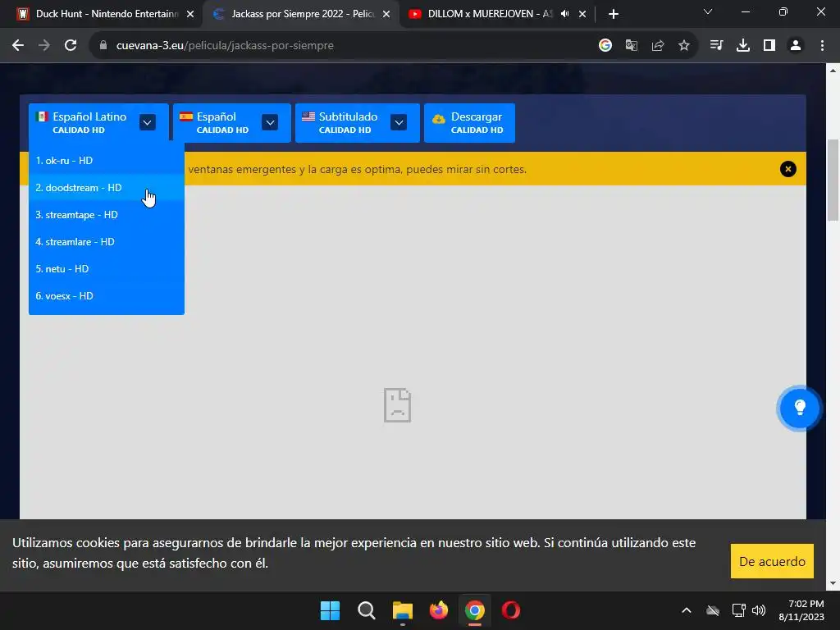
Task: Open the media control icon in the toolbar
Action: pyautogui.click(x=716, y=46)
